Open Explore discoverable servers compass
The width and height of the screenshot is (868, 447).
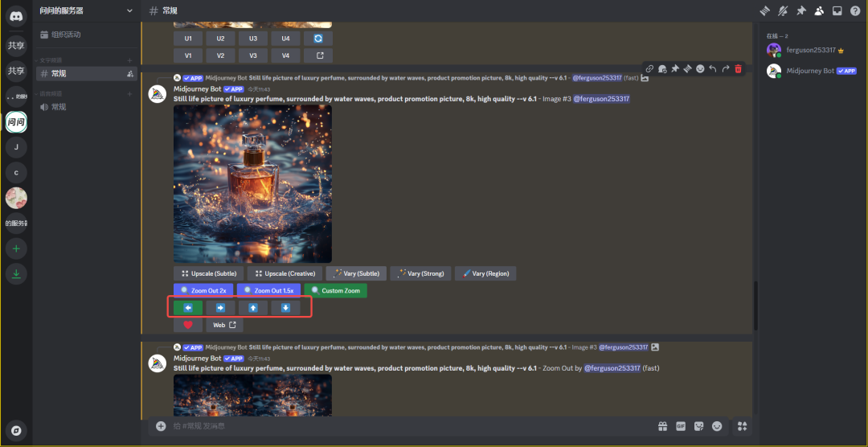point(16,430)
